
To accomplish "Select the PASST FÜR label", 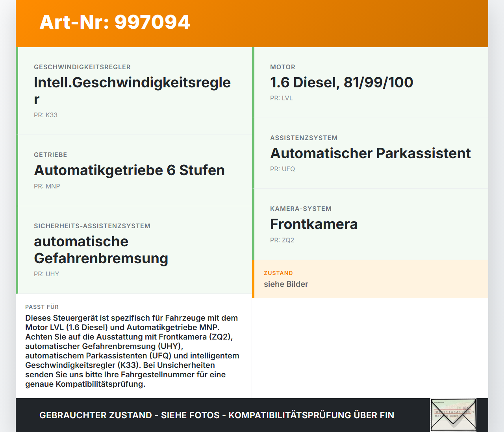I will click(42, 307).
